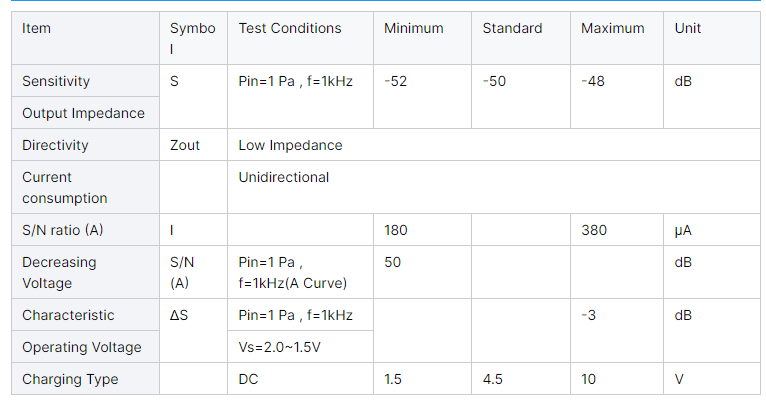The width and height of the screenshot is (766, 405).
Task: Select the Low Impedance text cell
Action: [290, 145]
